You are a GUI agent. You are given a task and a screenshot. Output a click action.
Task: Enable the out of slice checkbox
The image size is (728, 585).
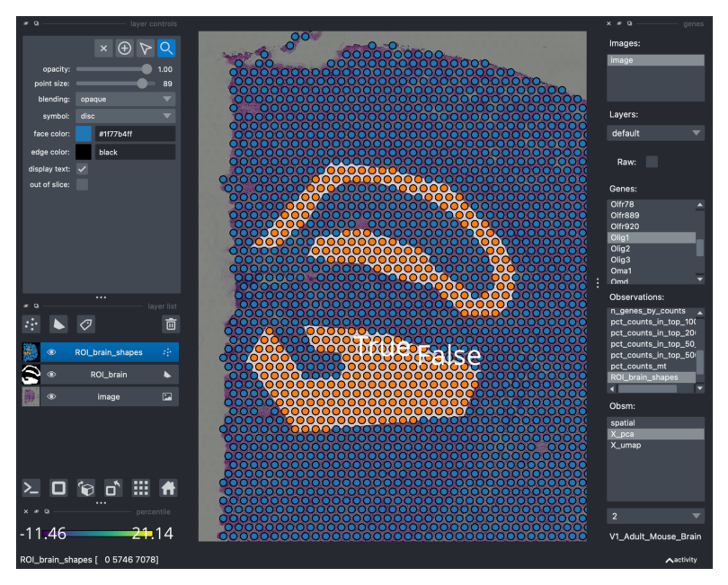click(x=82, y=185)
